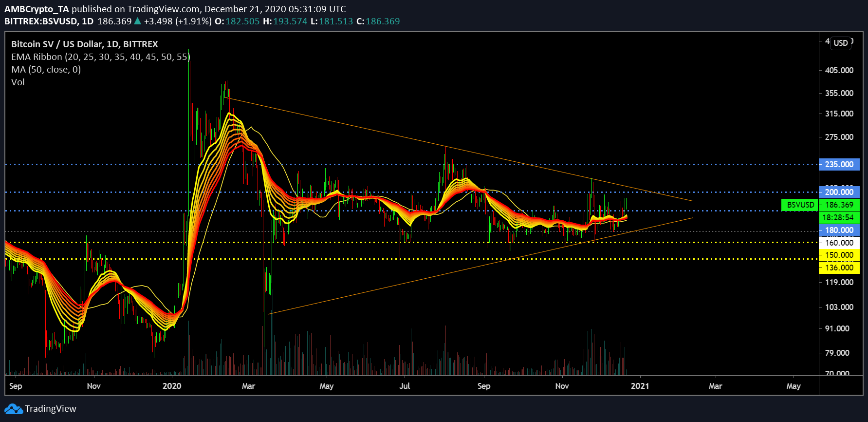
Task: Click the TradingView brand text
Action: [51, 409]
